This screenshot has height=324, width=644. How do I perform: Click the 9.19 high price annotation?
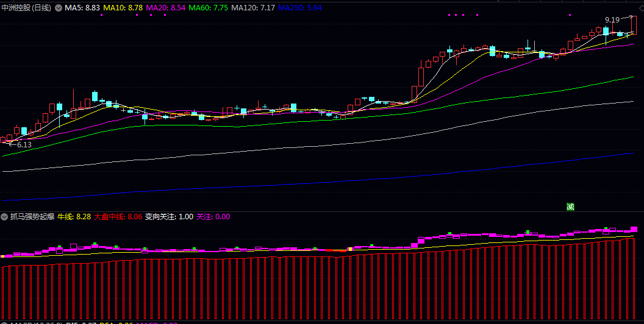coord(612,19)
